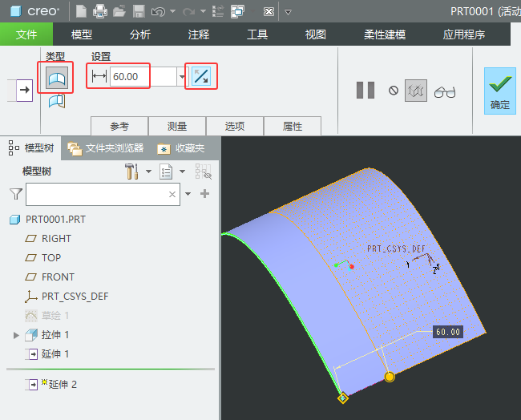Switch to the 模型 ribbon tab
This screenshot has height=420, width=521.
[x=82, y=34]
